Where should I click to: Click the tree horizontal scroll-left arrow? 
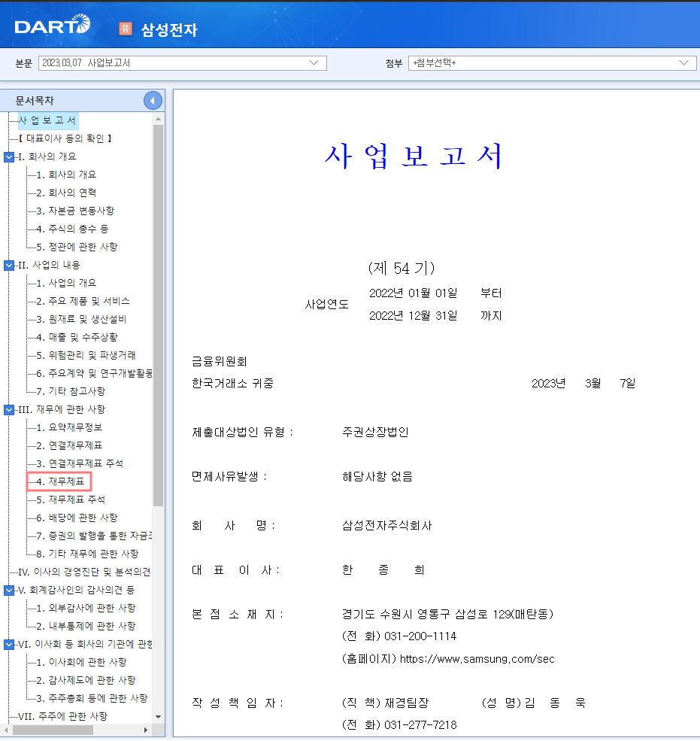click(6, 730)
